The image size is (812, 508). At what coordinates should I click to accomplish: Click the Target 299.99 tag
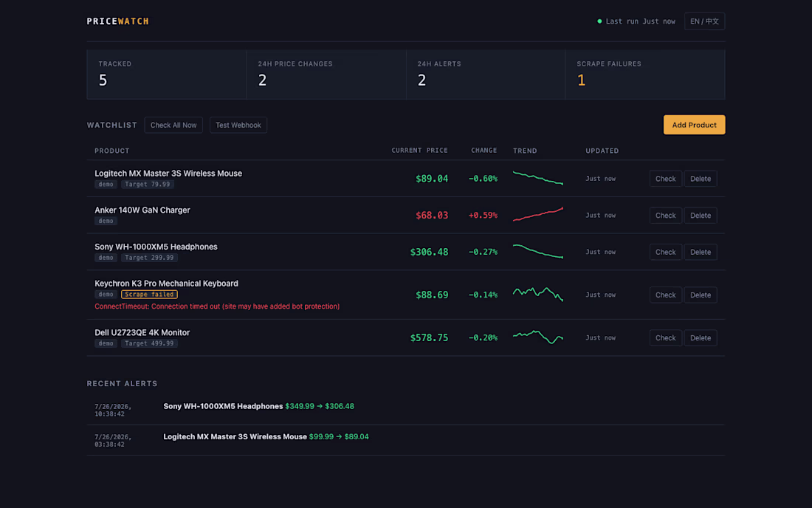tap(149, 258)
